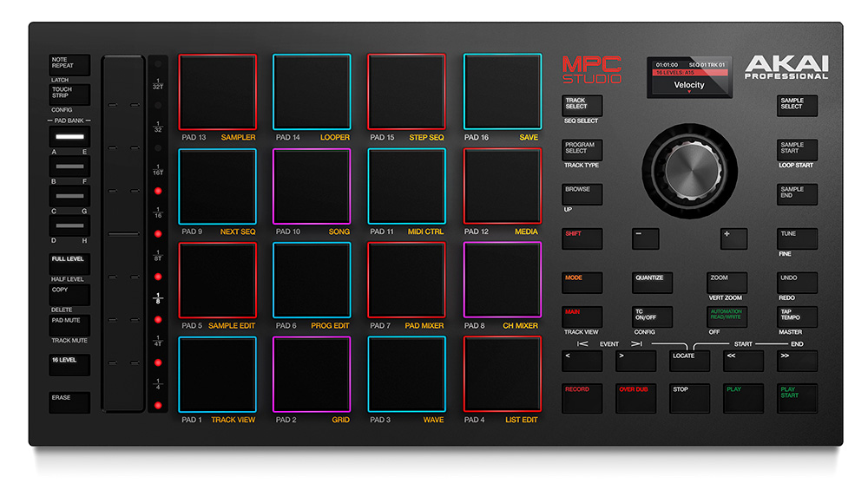Hit the Zoom button
868x483 pixels.
(727, 283)
